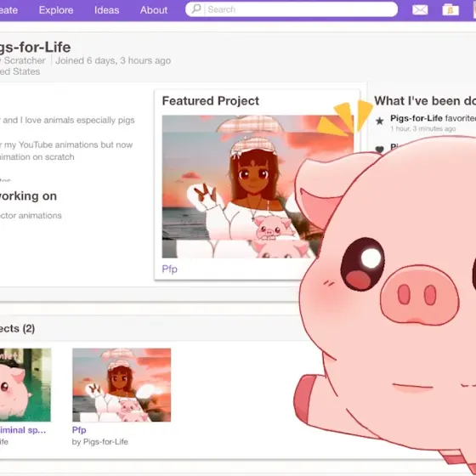Viewport: 476px width, 476px height.
Task: Click the pig's large dark eye
Action: point(362,264)
